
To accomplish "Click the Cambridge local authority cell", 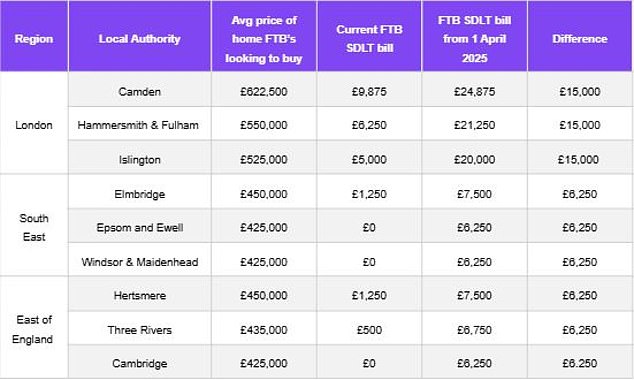I will click(139, 362).
